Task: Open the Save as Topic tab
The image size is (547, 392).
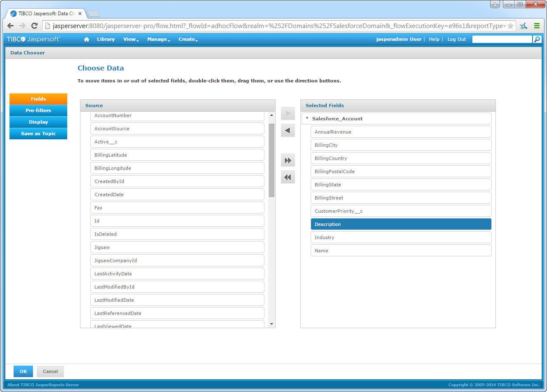Action: point(38,134)
